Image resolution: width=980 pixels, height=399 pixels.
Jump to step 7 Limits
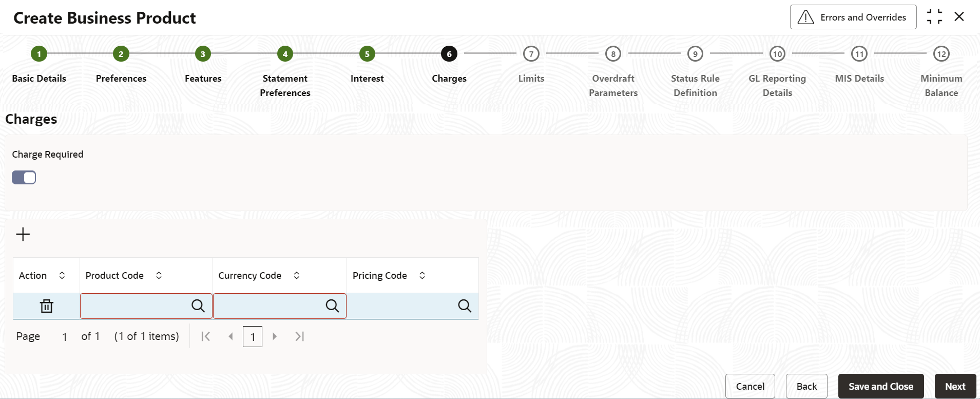pos(531,54)
